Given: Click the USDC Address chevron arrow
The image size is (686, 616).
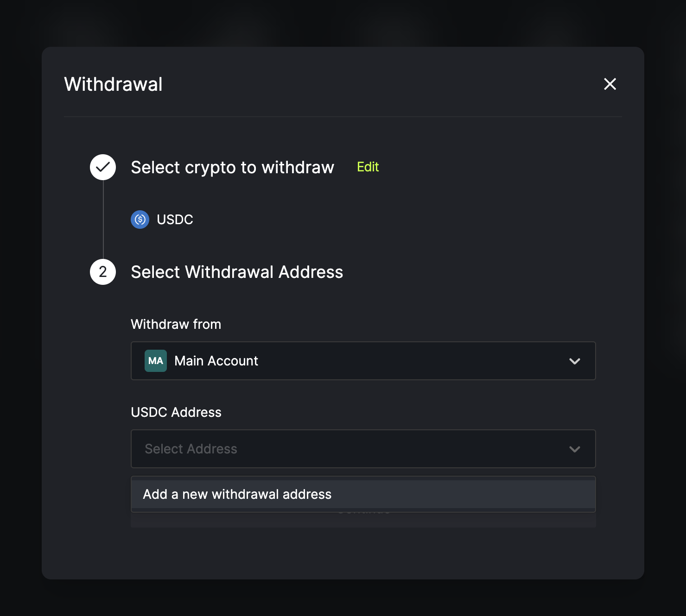Looking at the screenshot, I should [575, 449].
